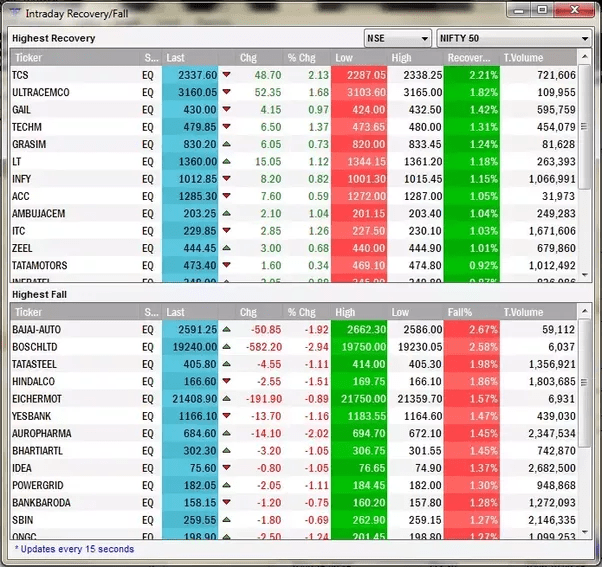Select the TCS ticker name
Screen dimensions: 602x567
20,75
